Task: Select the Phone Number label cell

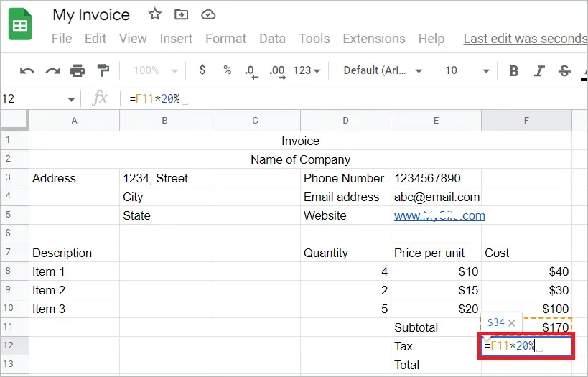Action: pos(345,178)
